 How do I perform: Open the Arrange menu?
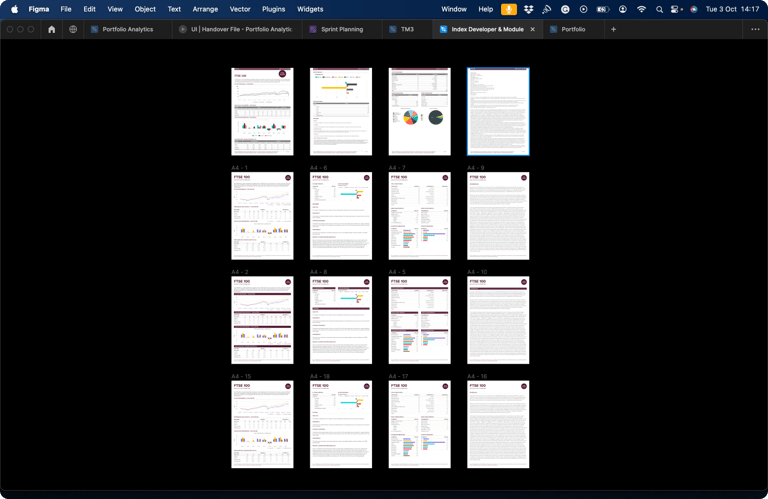click(x=205, y=9)
